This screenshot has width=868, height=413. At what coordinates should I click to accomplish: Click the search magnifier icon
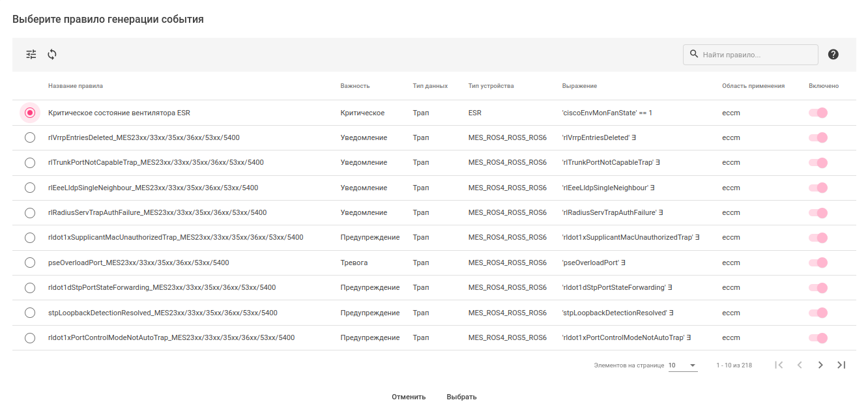pos(694,54)
